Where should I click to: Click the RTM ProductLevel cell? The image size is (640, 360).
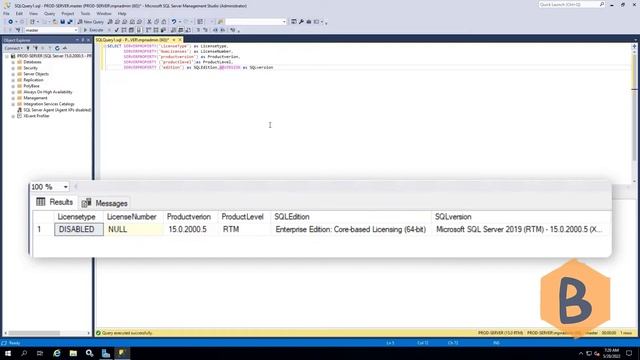click(244, 229)
